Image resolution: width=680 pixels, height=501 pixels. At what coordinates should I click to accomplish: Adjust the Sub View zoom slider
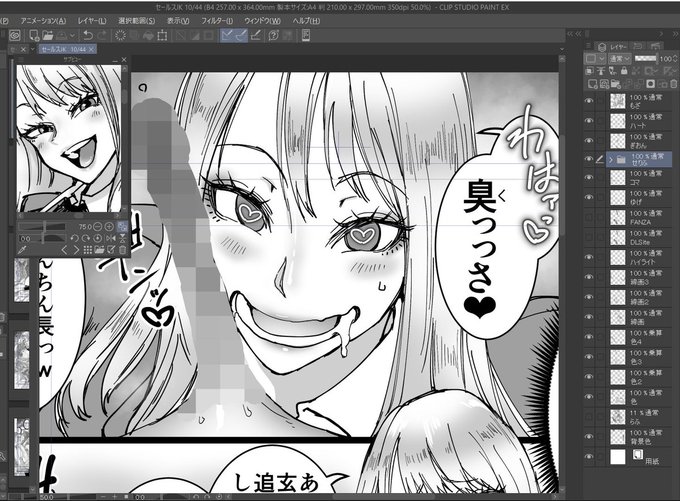coord(42,226)
